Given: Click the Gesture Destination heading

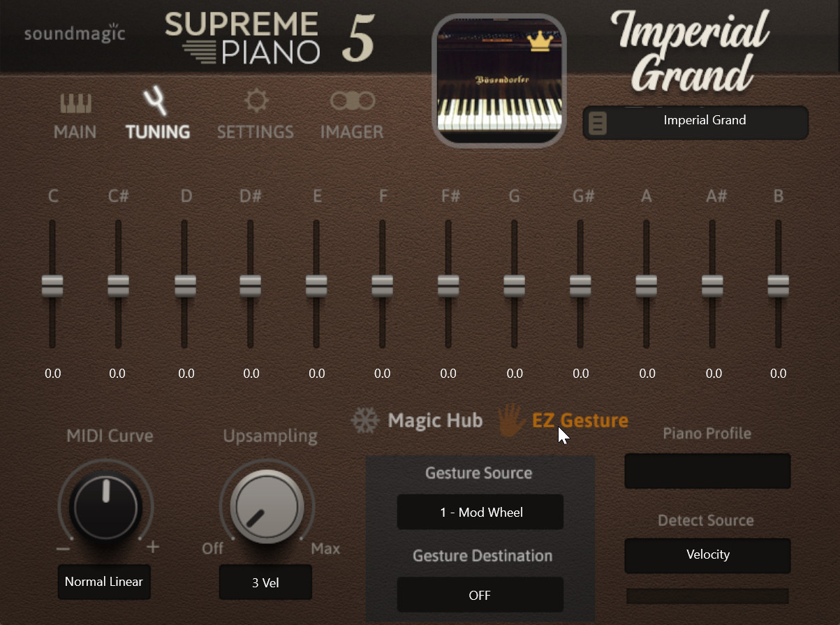Looking at the screenshot, I should point(482,556).
